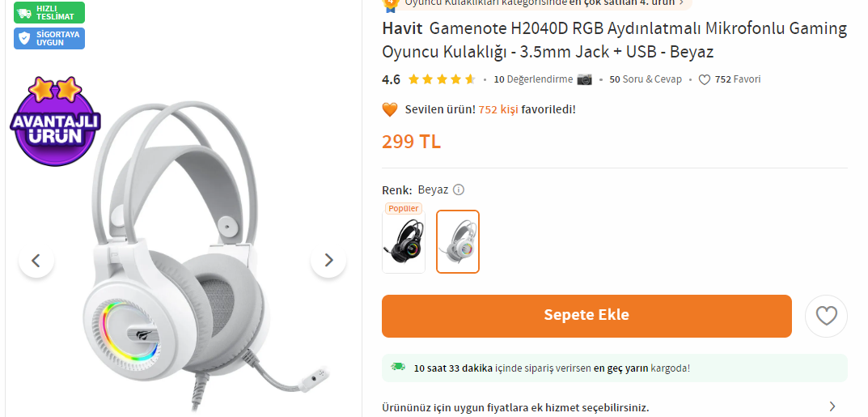Viewport: 868px width, 417px height.
Task: Select the black headset color option
Action: [404, 243]
